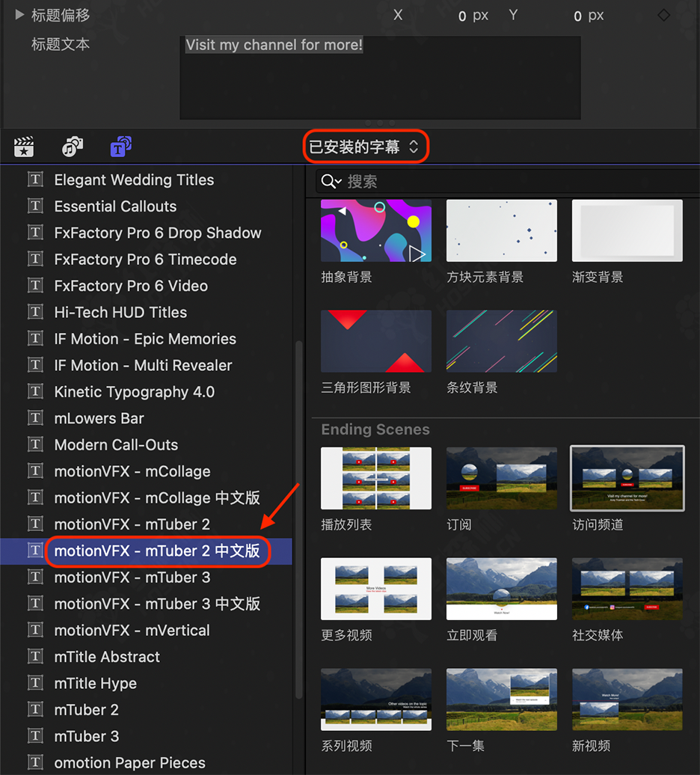Choose the 播放列表 ending scene thumbnail
Viewport: 700px width, 775px height.
pos(376,478)
